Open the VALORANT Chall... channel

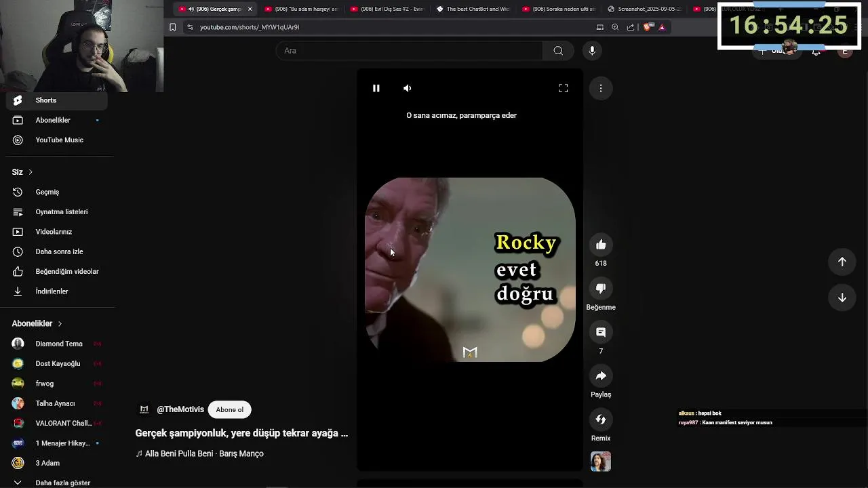(57, 423)
